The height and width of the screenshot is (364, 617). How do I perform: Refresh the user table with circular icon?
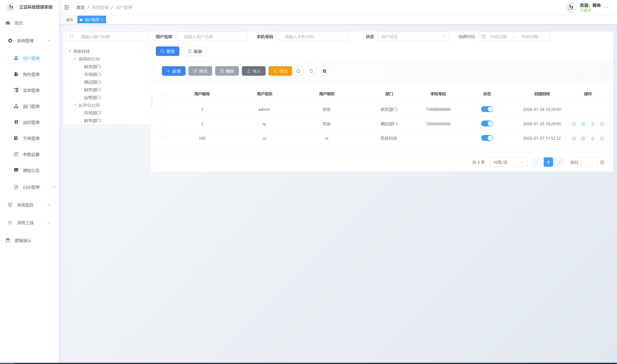pos(311,71)
